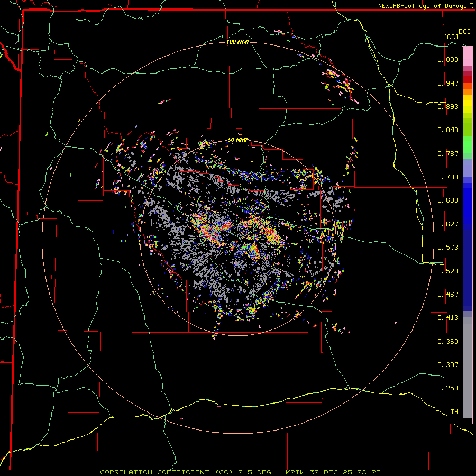Click the 0.360 color scale value
476x476 pixels.
[x=448, y=342]
